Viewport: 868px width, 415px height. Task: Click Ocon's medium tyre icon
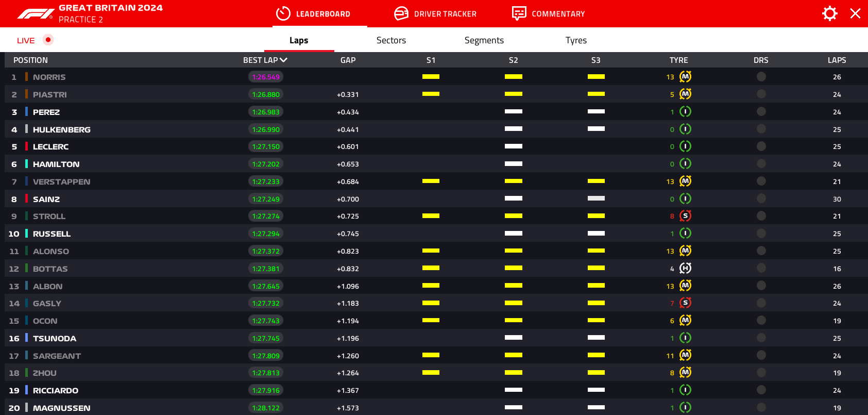(685, 321)
